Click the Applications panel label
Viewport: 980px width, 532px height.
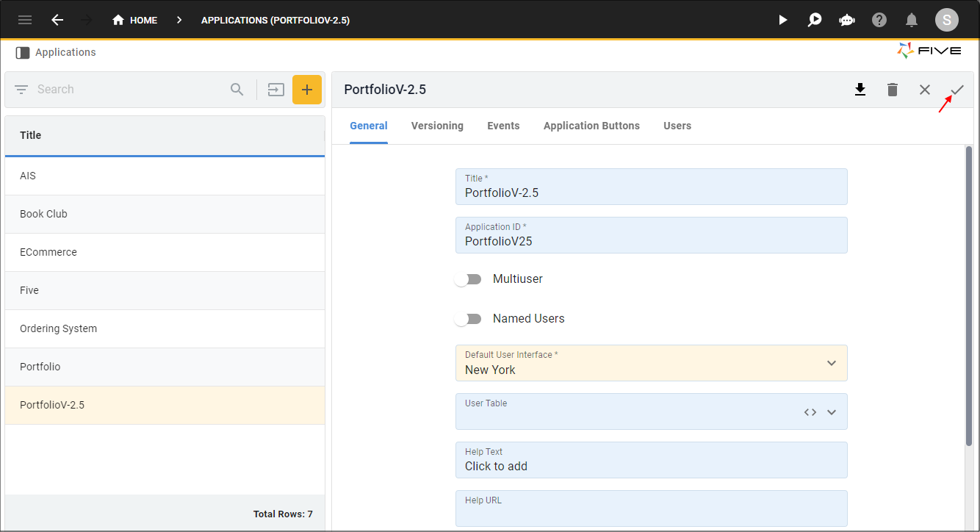click(x=65, y=53)
